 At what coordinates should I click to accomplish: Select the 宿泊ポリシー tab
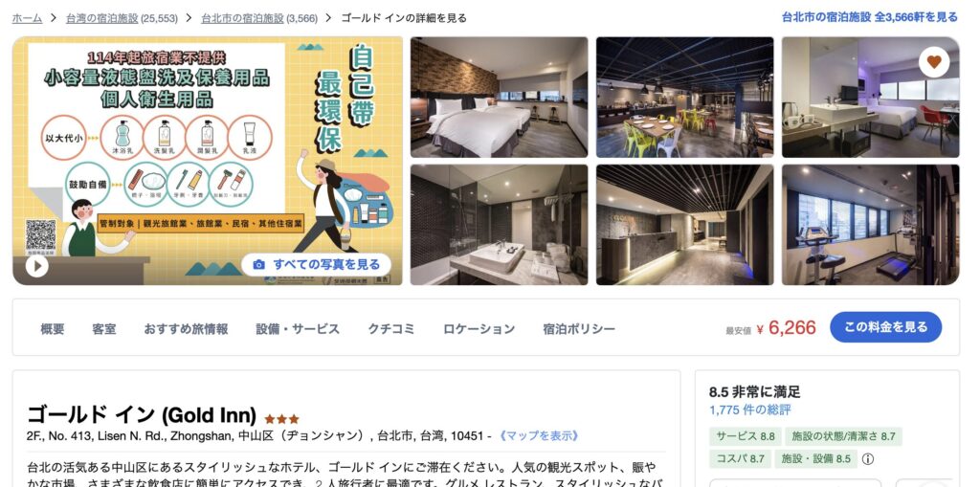(x=579, y=329)
